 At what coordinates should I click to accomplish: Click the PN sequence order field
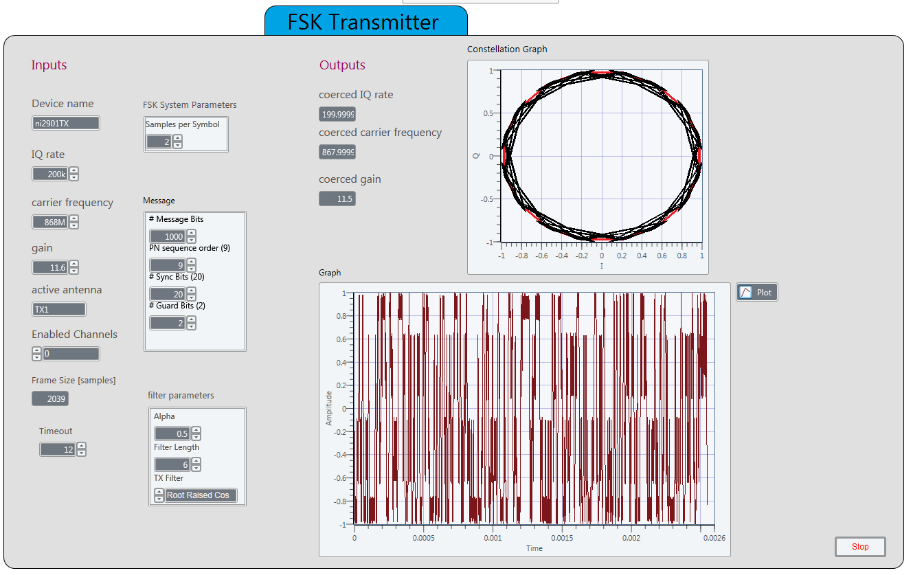coord(167,265)
